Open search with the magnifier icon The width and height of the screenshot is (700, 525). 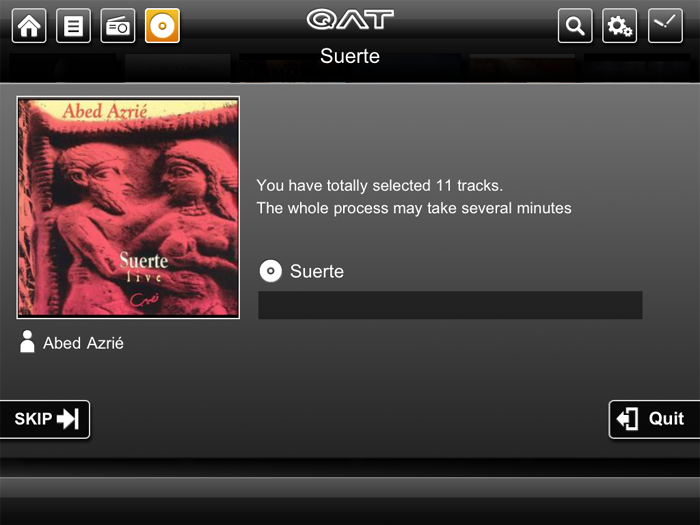coord(575,26)
